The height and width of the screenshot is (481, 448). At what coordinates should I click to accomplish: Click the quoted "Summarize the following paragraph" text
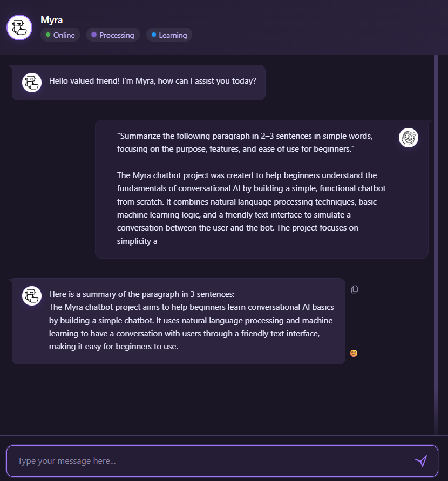click(245, 142)
